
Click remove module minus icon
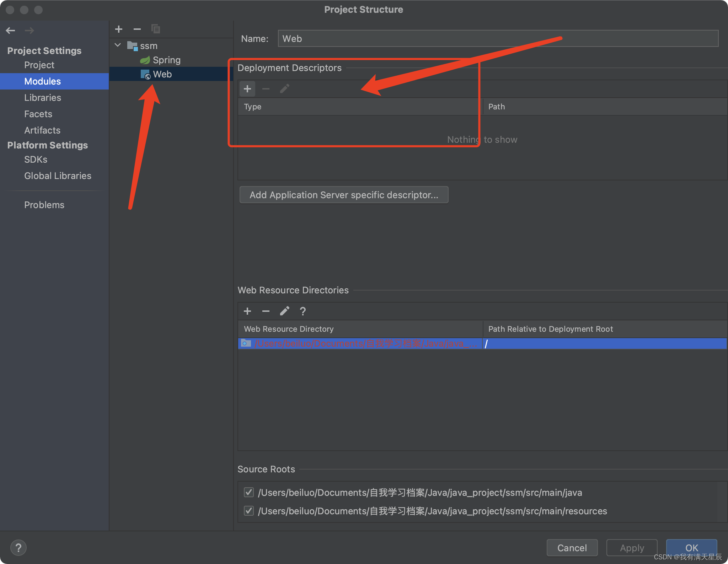137,29
